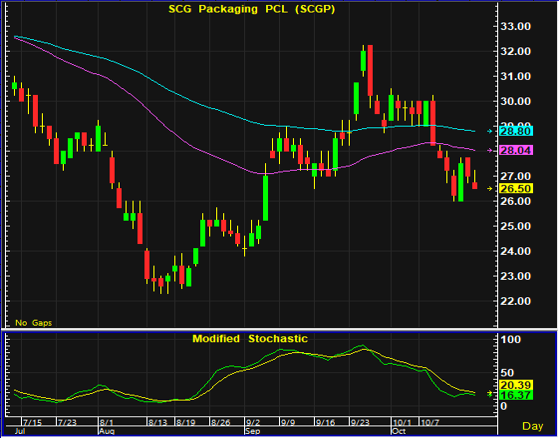This screenshot has width=559, height=438.
Task: Select the 8/13 date marker on timeline
Action: [158, 423]
